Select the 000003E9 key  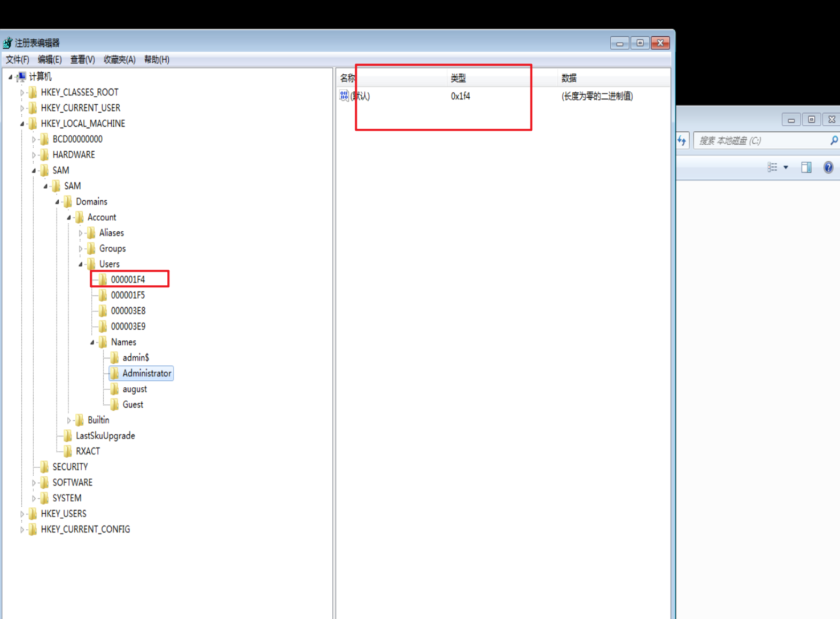point(128,326)
